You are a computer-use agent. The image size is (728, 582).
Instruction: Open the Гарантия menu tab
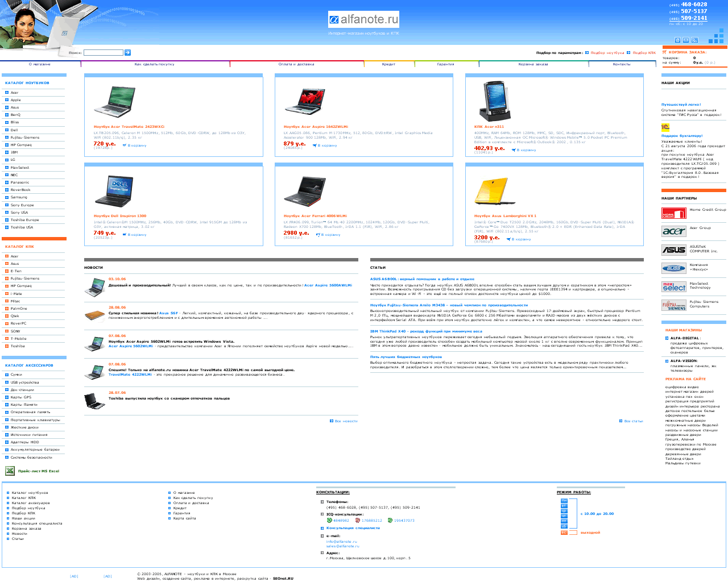(446, 64)
